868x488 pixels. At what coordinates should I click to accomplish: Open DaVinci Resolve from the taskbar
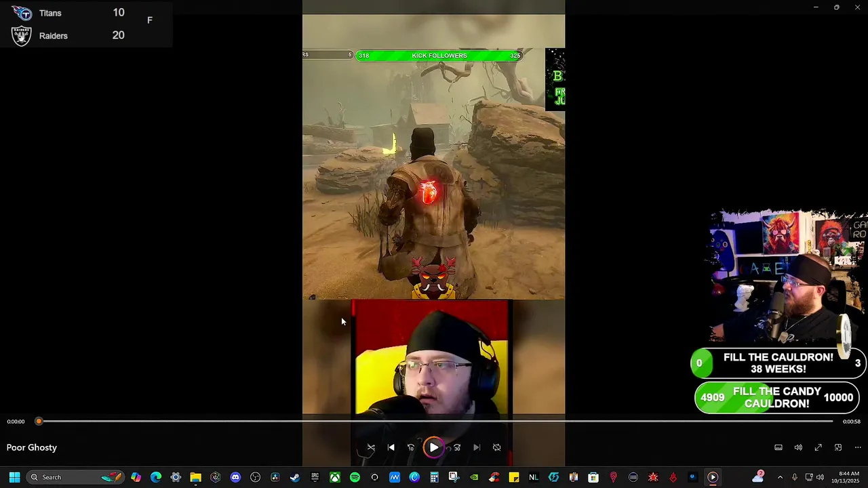point(275,477)
